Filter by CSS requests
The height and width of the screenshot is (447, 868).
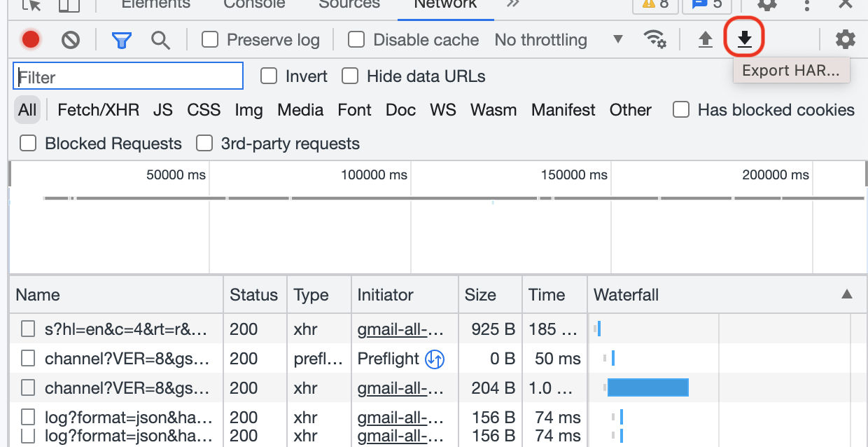tap(204, 110)
